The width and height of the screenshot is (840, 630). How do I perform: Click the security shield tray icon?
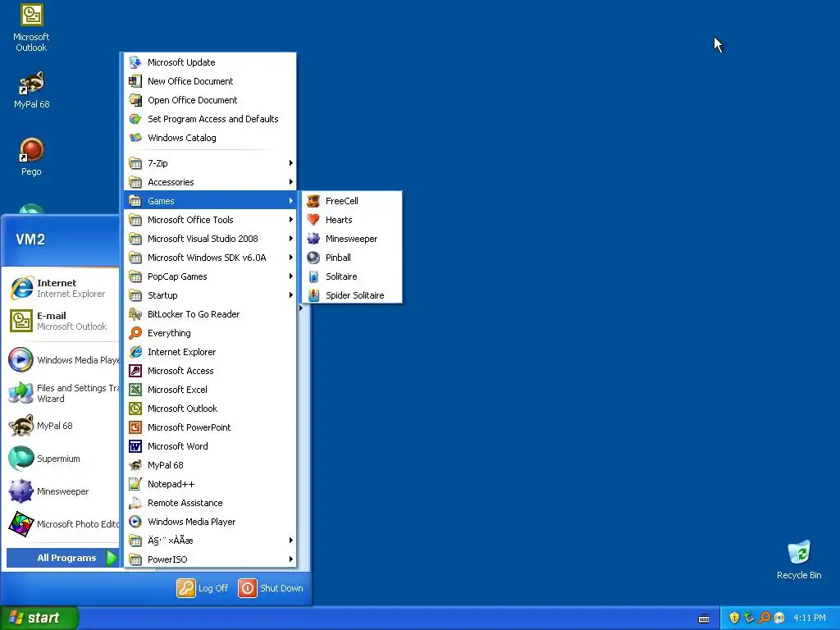pyautogui.click(x=734, y=618)
